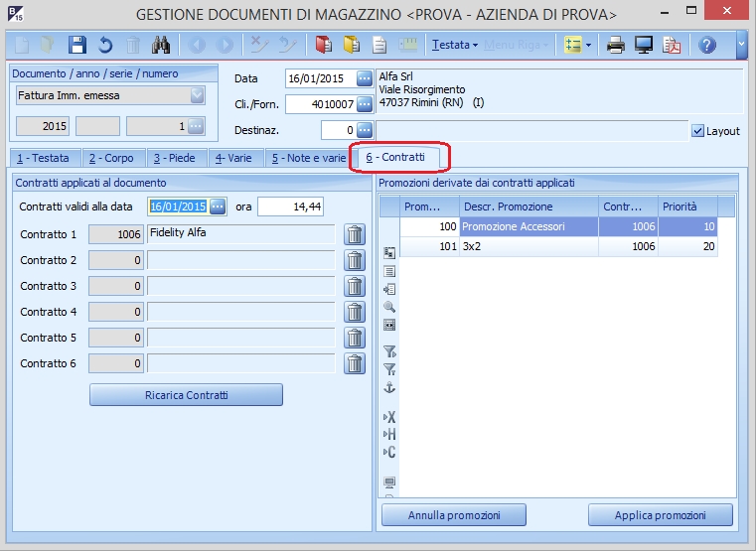The image size is (756, 551).
Task: Click the film strip icon in the grid sidebar
Action: [389, 325]
